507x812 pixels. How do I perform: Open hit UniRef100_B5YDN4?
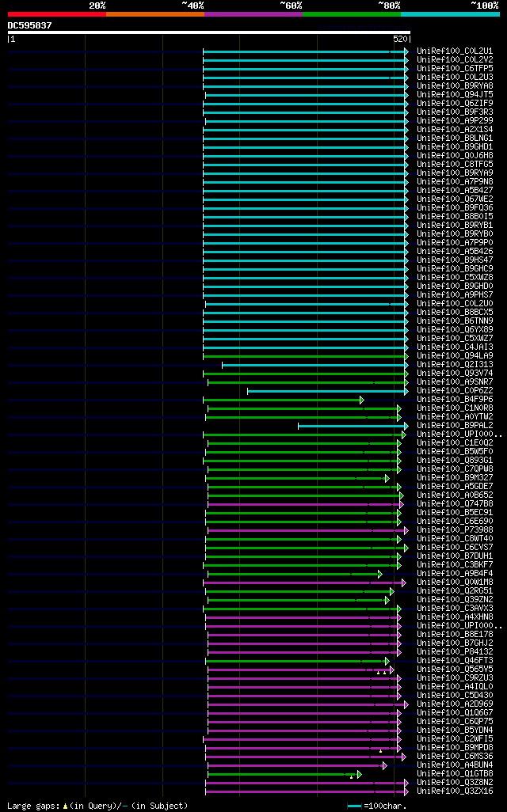(x=455, y=730)
